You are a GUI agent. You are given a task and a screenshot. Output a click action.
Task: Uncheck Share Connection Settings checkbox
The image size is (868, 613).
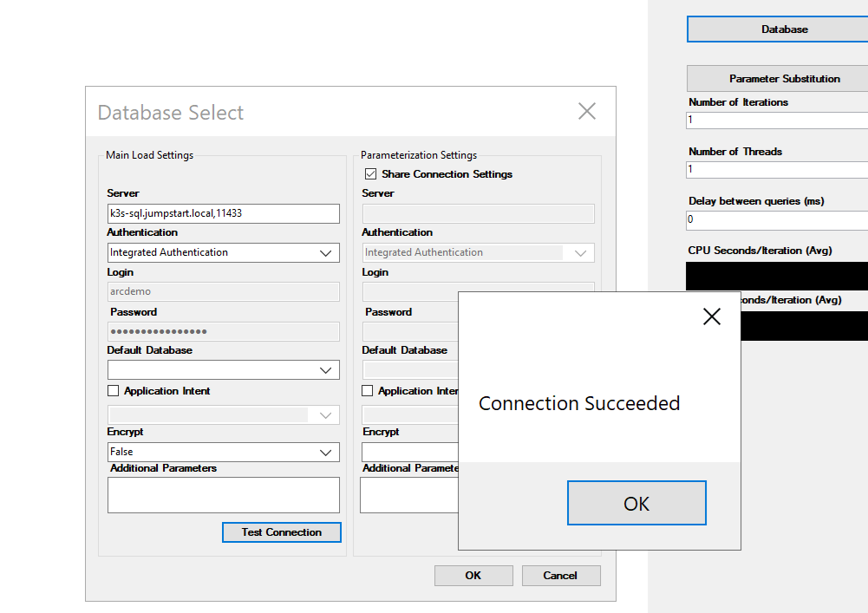point(370,174)
